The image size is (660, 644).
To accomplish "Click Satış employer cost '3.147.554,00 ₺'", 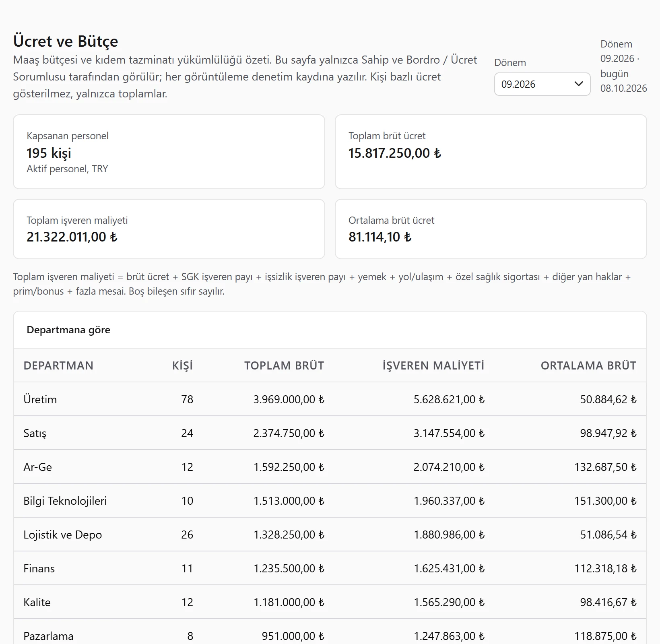I will (449, 433).
